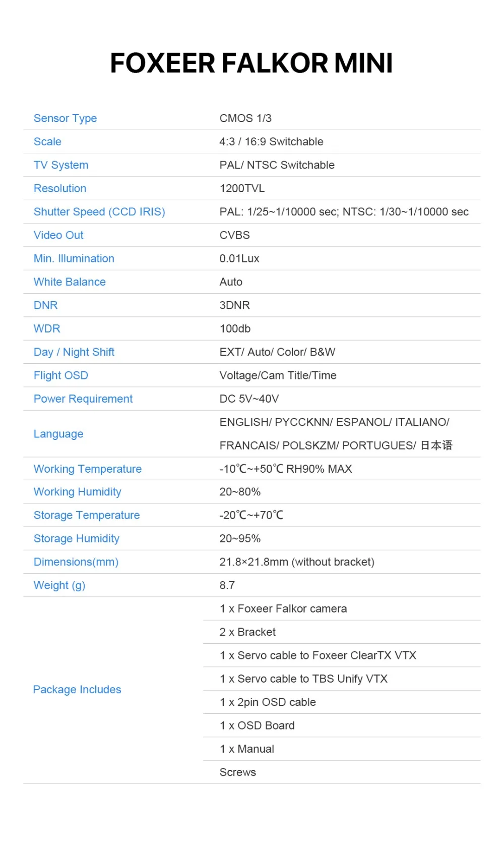Click the Shutter Speed (CCD IRIS) label
Screen dimensions: 504x841
[99, 212]
